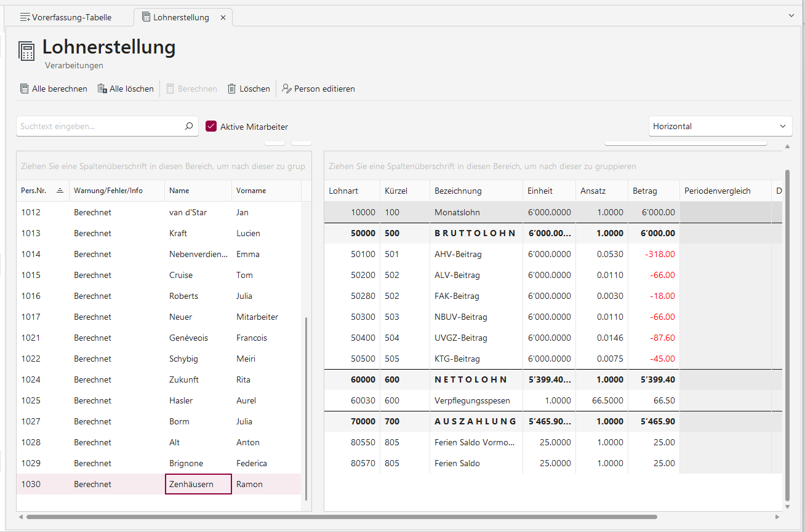The width and height of the screenshot is (805, 532).
Task: Focus the Suchtext eingeben search field
Action: coord(98,126)
